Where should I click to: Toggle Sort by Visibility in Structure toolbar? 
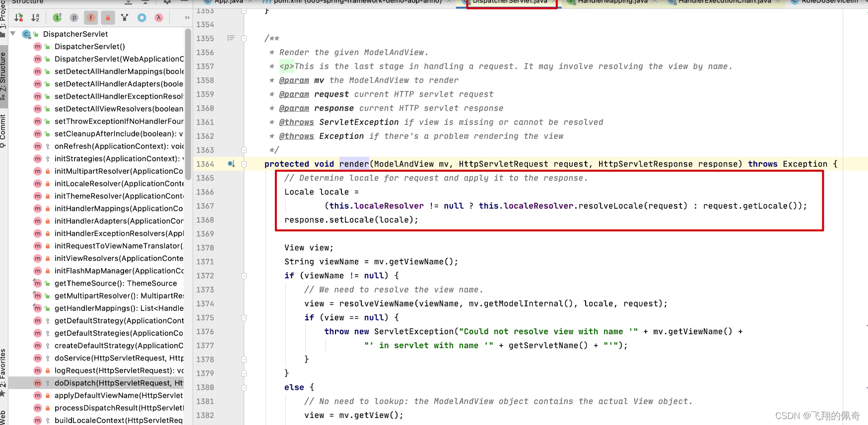coord(19,17)
